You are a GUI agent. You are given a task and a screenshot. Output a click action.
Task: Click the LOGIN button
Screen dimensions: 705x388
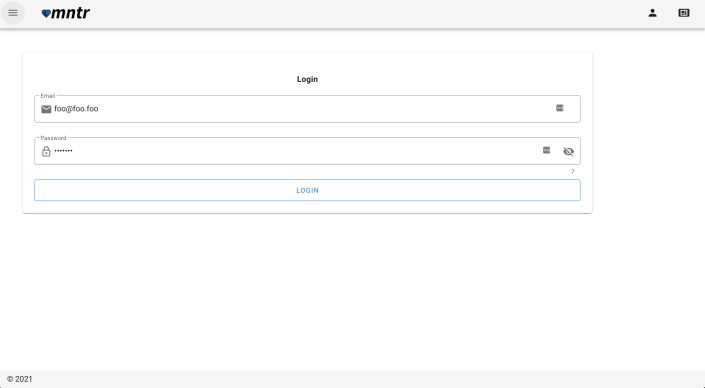click(x=307, y=190)
